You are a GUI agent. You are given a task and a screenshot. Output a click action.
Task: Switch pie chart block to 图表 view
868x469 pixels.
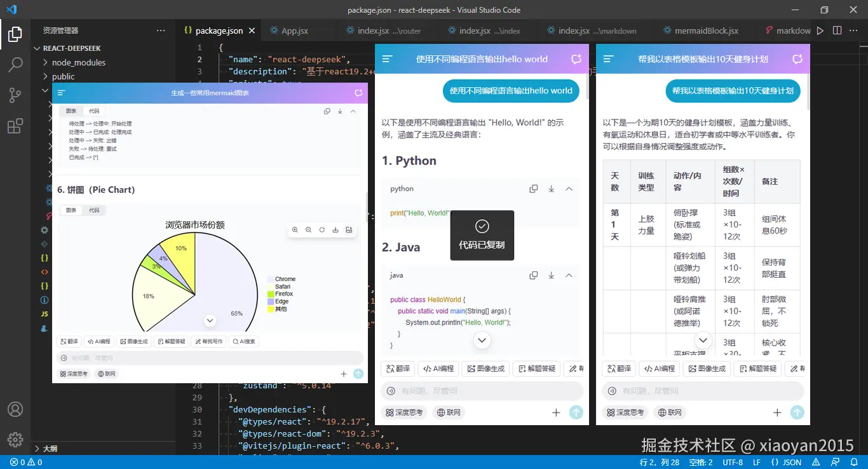(x=71, y=210)
